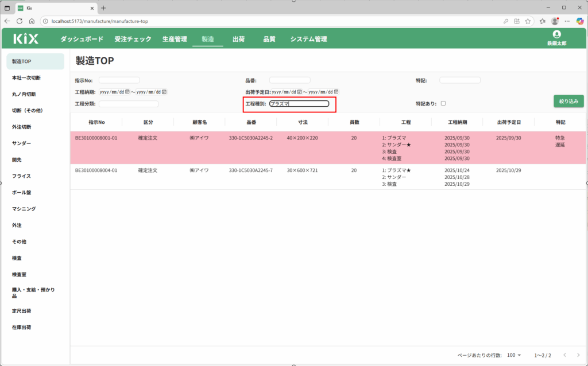Open calendar picker for 出荷予定日 end date

pyautogui.click(x=336, y=92)
